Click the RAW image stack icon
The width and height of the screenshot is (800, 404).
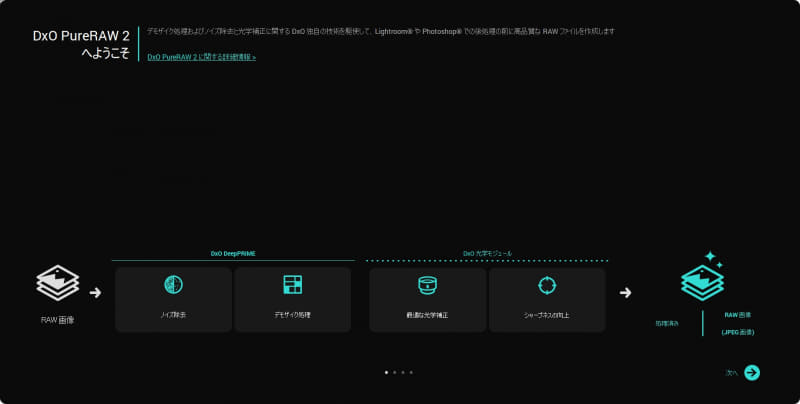pos(58,283)
